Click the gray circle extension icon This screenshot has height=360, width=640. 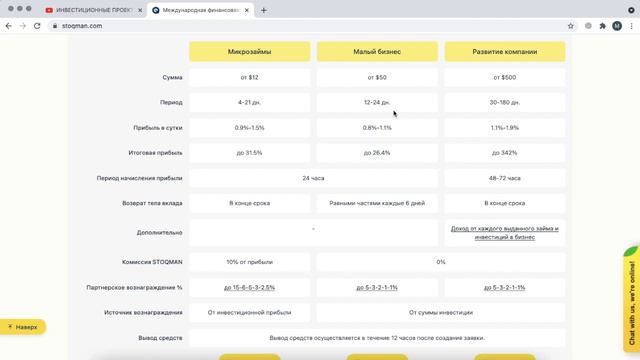pos(588,26)
